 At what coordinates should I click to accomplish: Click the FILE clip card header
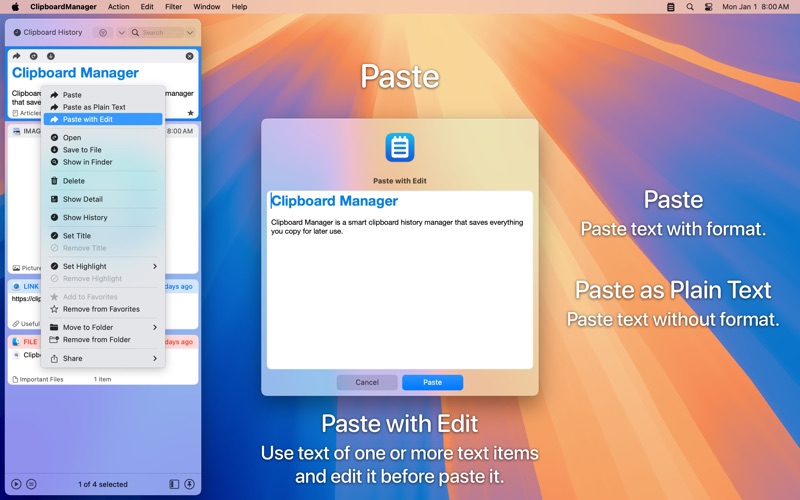coord(103,342)
